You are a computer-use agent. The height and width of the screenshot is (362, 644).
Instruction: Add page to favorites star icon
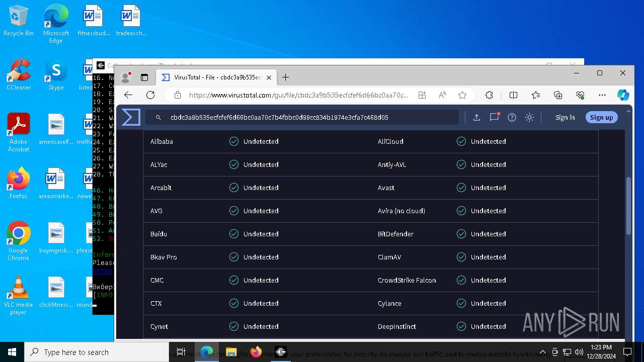(462, 95)
